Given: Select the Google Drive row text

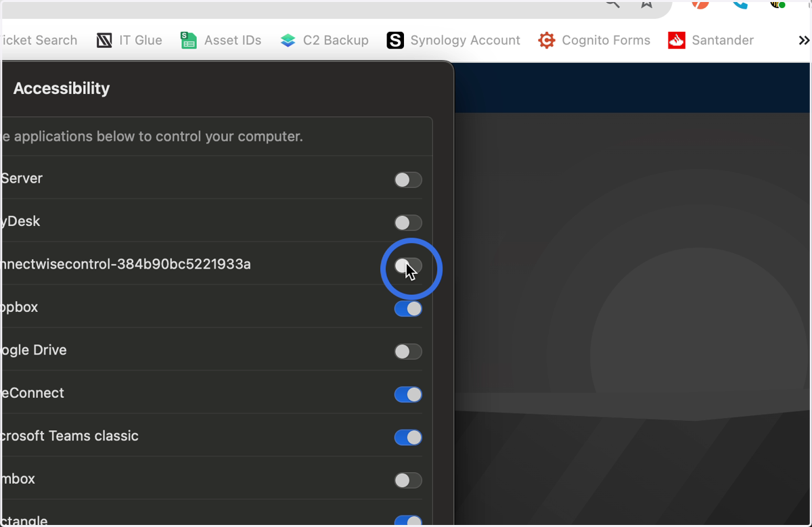Looking at the screenshot, I should click(33, 350).
